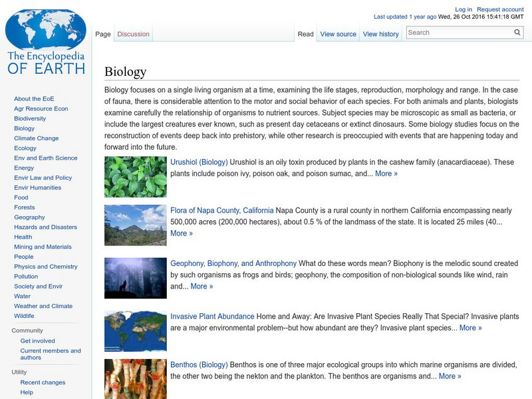Image resolution: width=532 pixels, height=399 pixels.
Task: Open Recent changes under Utility
Action: 43,382
